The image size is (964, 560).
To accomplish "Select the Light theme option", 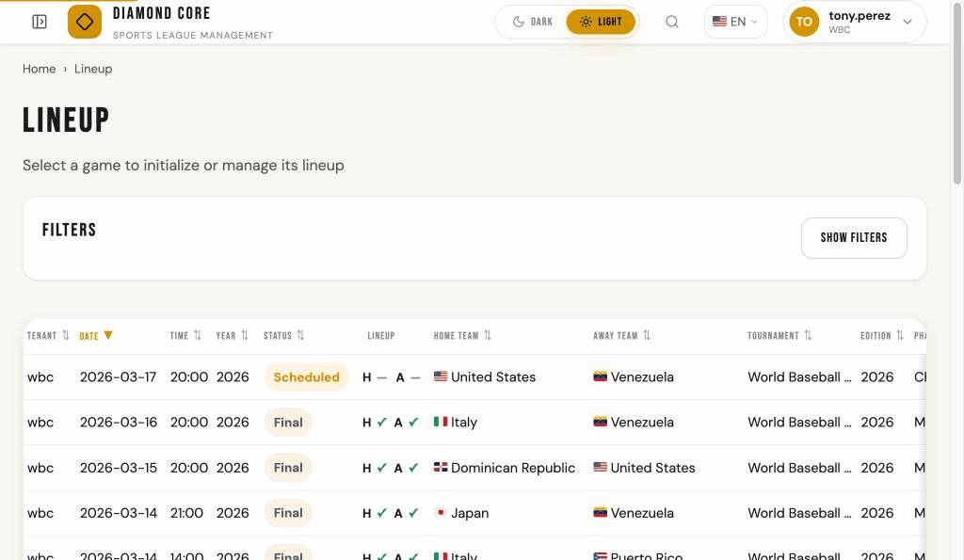I will (601, 22).
